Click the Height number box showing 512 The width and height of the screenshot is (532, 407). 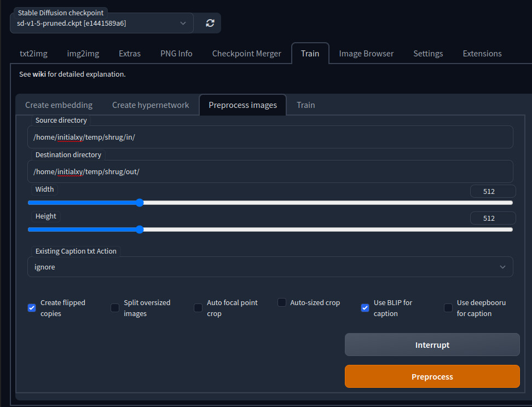coord(493,218)
